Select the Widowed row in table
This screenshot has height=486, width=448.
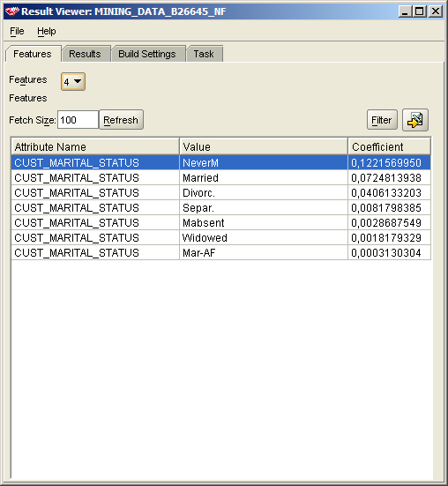pyautogui.click(x=220, y=238)
